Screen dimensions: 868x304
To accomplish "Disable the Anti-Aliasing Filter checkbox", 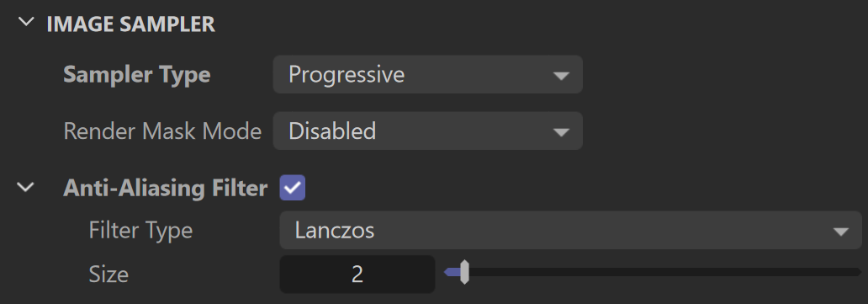I will tap(293, 188).
